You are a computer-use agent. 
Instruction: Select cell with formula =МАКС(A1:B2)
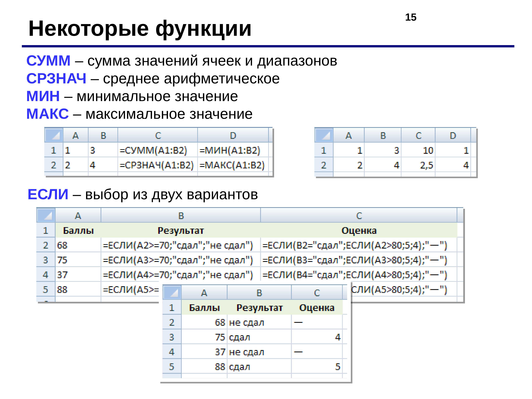click(233, 165)
